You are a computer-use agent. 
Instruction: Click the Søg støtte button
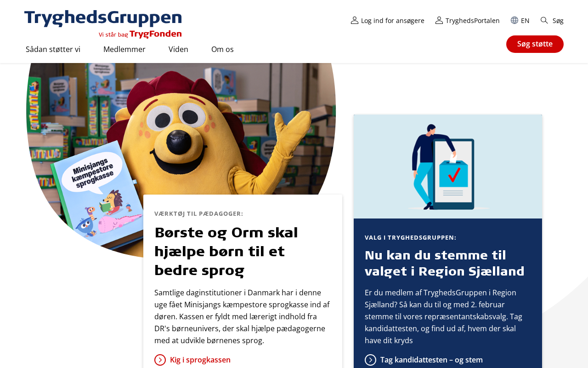click(535, 44)
